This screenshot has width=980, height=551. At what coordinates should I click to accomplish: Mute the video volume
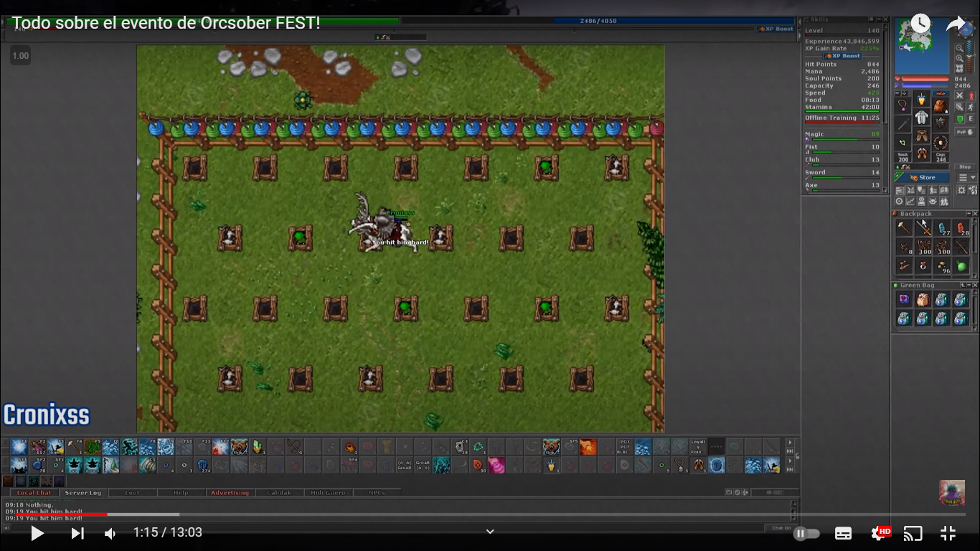[110, 533]
